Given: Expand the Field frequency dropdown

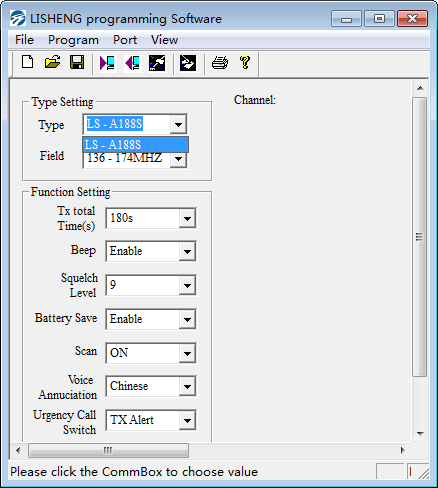Looking at the screenshot, I should point(178,160).
